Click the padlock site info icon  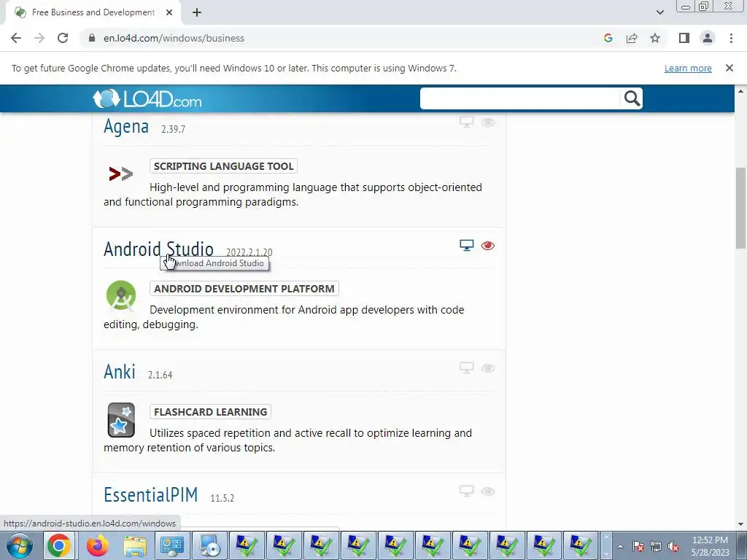(x=92, y=38)
